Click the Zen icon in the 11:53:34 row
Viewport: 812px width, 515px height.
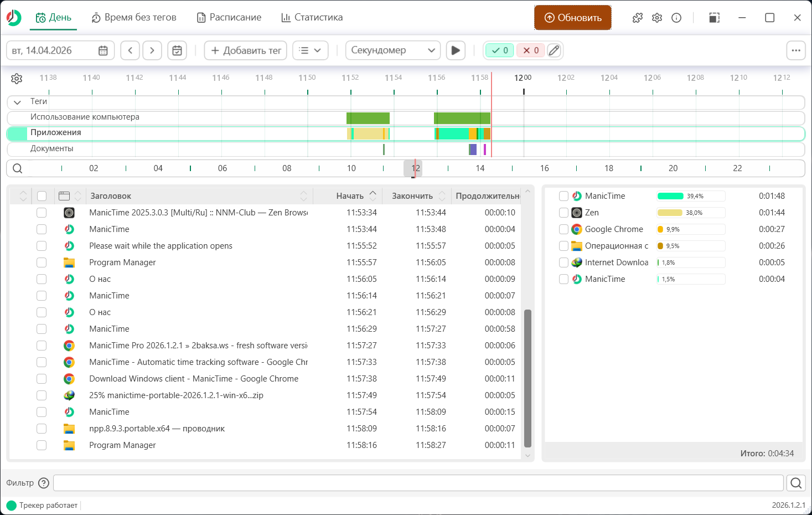tap(69, 213)
